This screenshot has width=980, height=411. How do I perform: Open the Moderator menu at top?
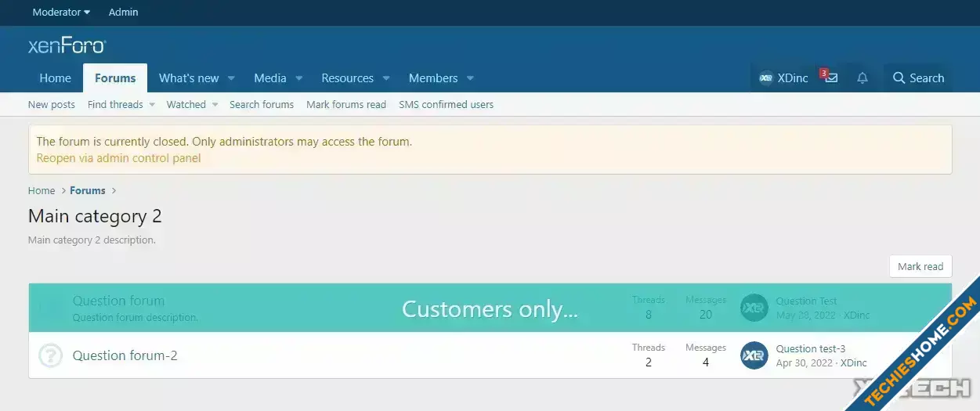[x=61, y=12]
